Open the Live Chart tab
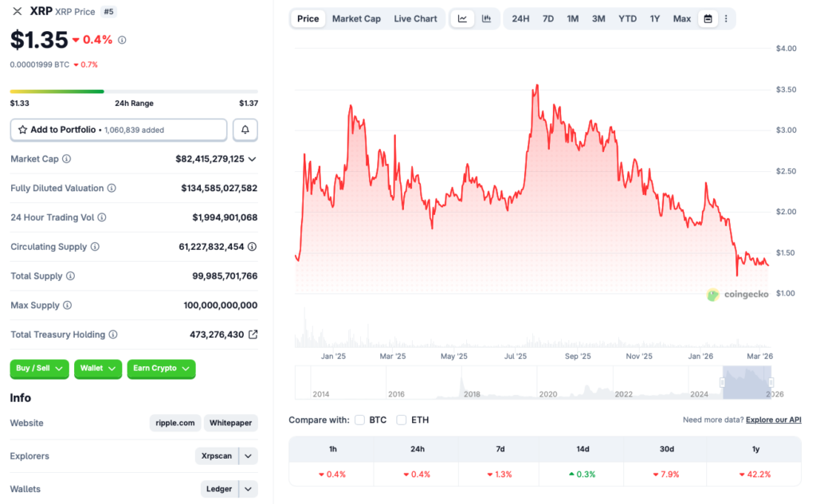 click(415, 18)
